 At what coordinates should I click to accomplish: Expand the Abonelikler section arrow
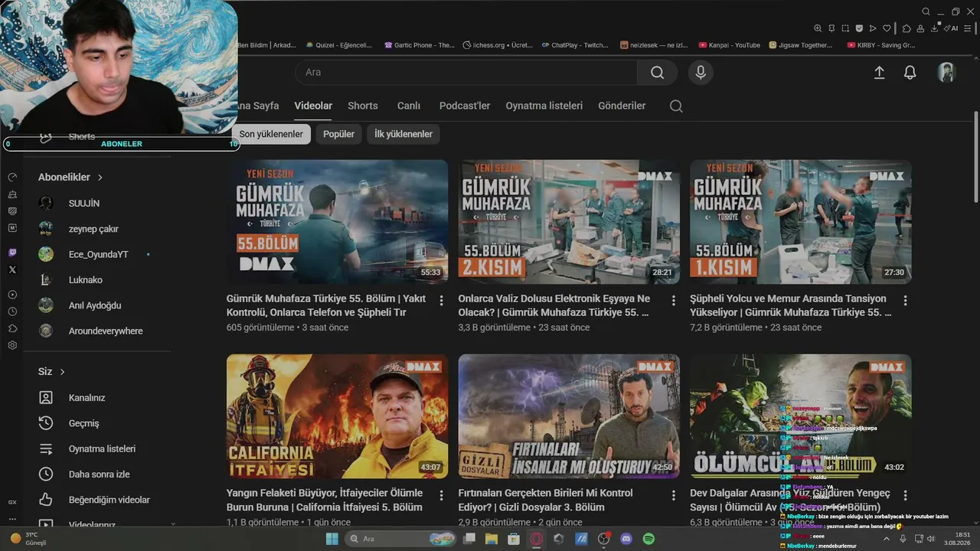click(x=100, y=178)
